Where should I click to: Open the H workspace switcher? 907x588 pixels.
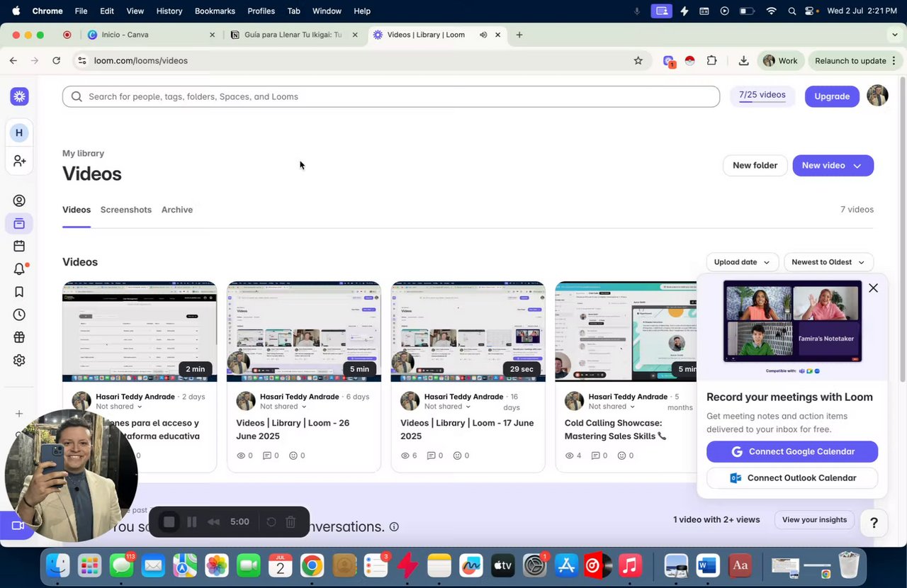[x=19, y=132]
